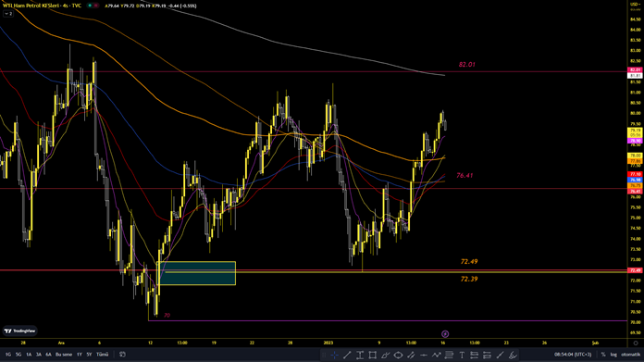This screenshot has height=362, width=644.
Task: Click the red data status dot
Action: point(95,6)
